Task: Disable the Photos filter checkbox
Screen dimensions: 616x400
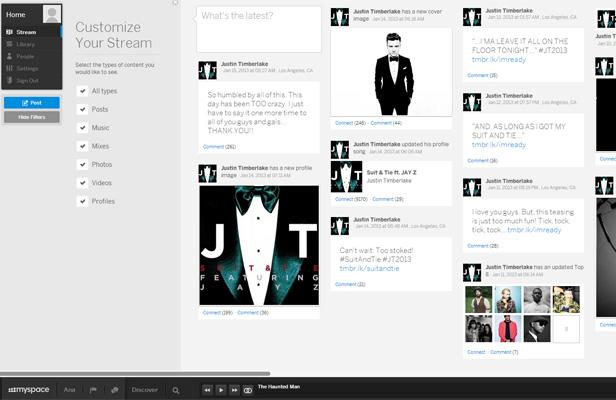Action: click(82, 164)
